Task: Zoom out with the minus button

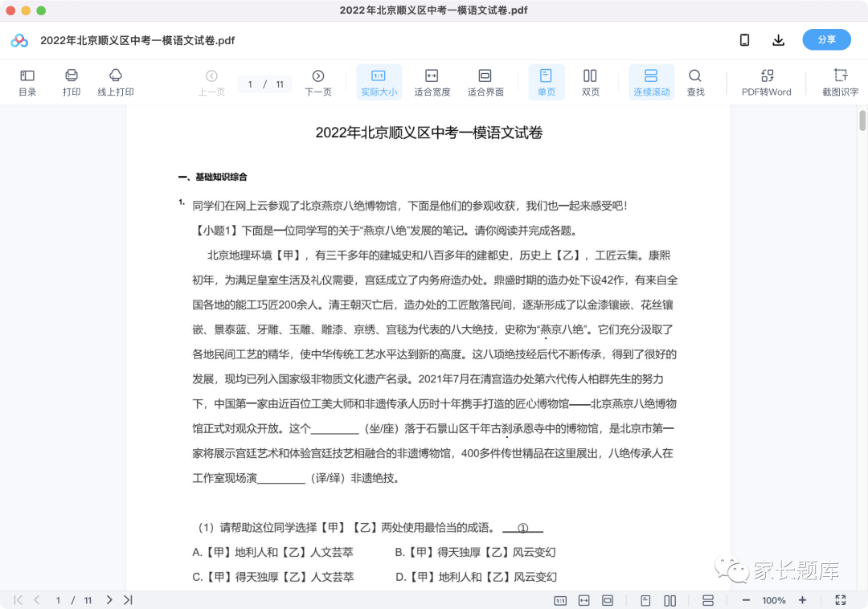Action: pyautogui.click(x=746, y=600)
